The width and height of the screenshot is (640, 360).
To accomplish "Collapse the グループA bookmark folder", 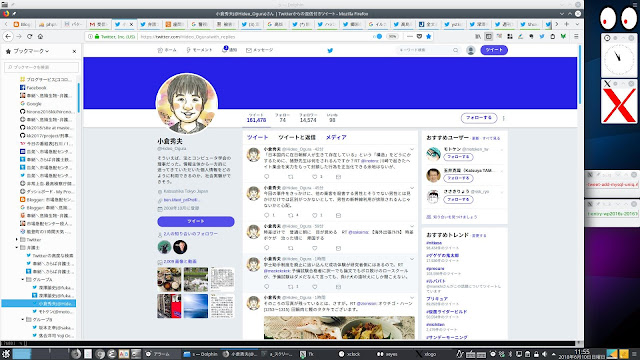I will [23, 280].
